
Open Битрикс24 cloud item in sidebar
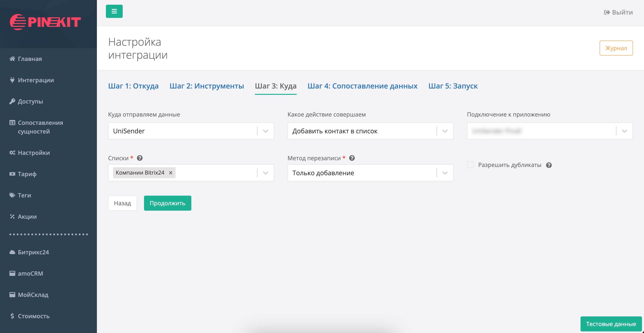(x=33, y=252)
